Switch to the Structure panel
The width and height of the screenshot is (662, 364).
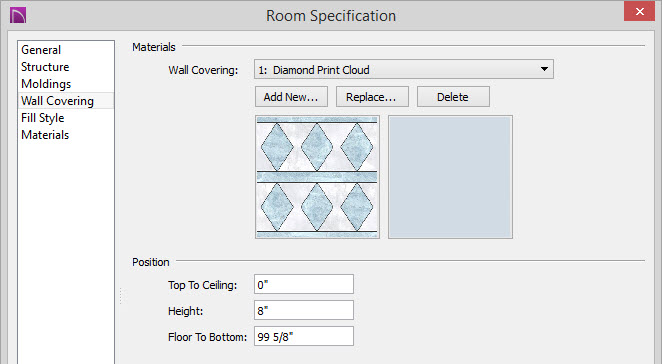pos(45,67)
